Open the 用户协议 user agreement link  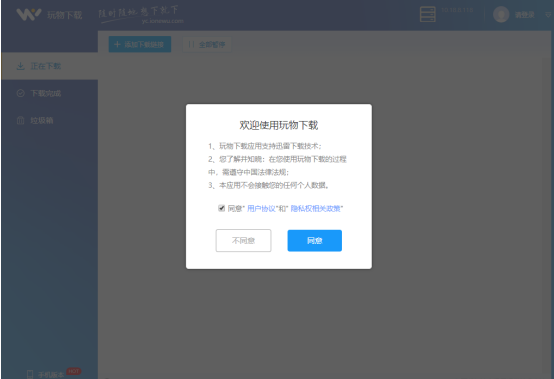(261, 208)
